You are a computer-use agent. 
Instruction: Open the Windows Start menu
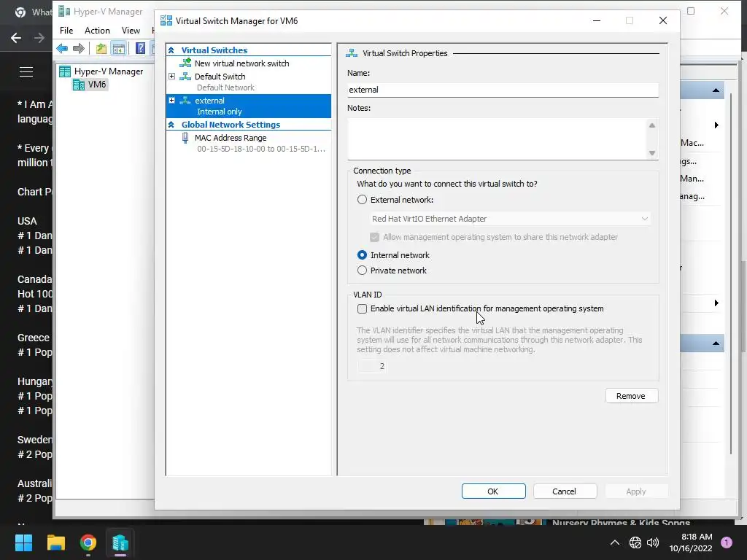[x=23, y=542]
